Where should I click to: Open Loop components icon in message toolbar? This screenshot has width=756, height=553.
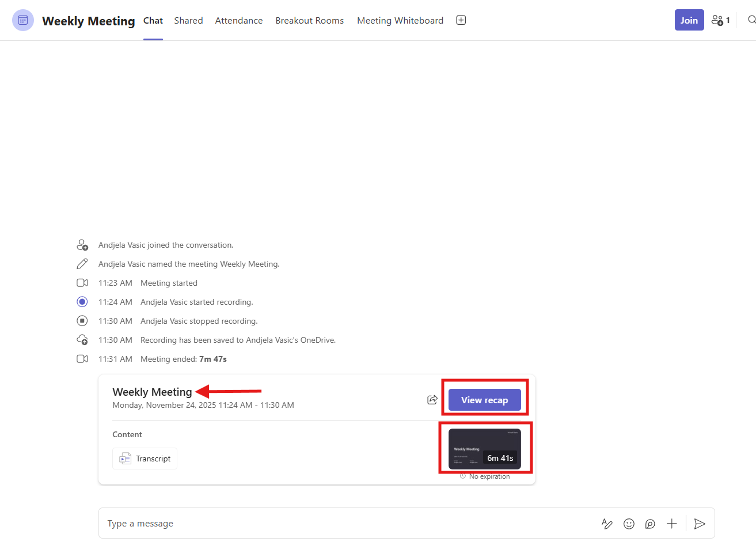(650, 524)
